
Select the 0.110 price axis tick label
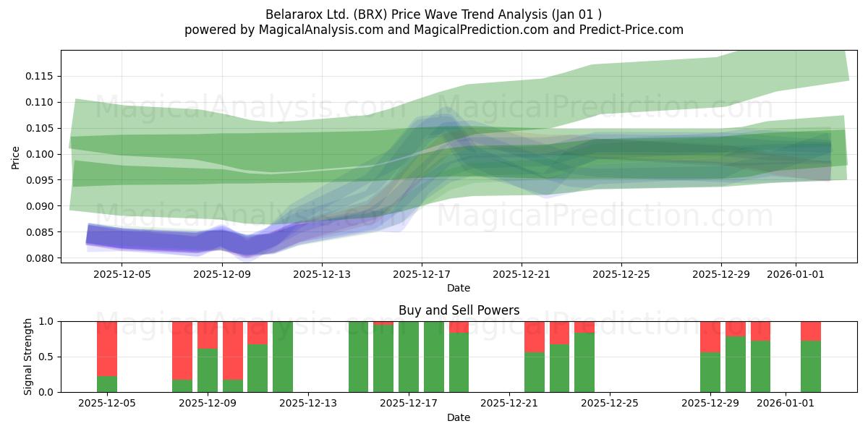(x=40, y=102)
